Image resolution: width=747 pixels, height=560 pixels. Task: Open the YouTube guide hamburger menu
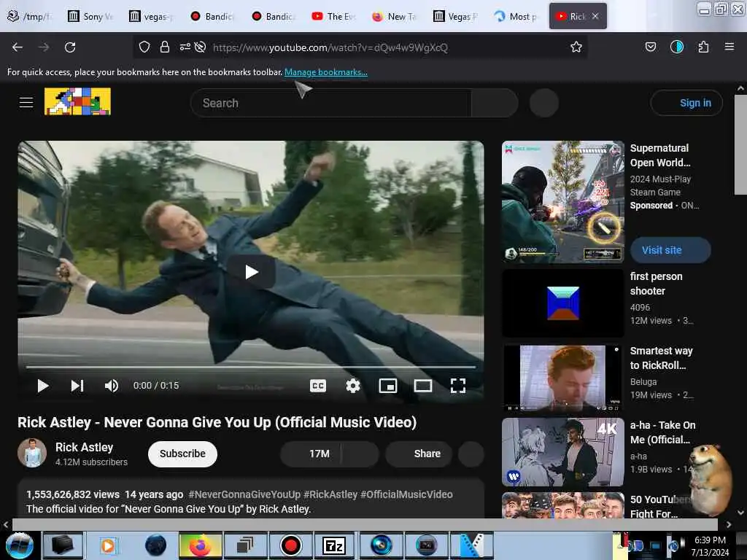click(26, 102)
